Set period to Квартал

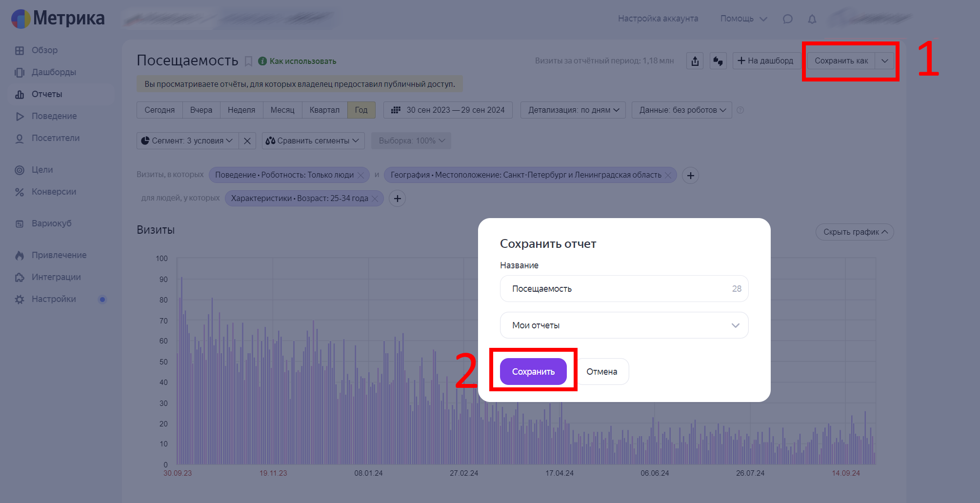click(324, 110)
